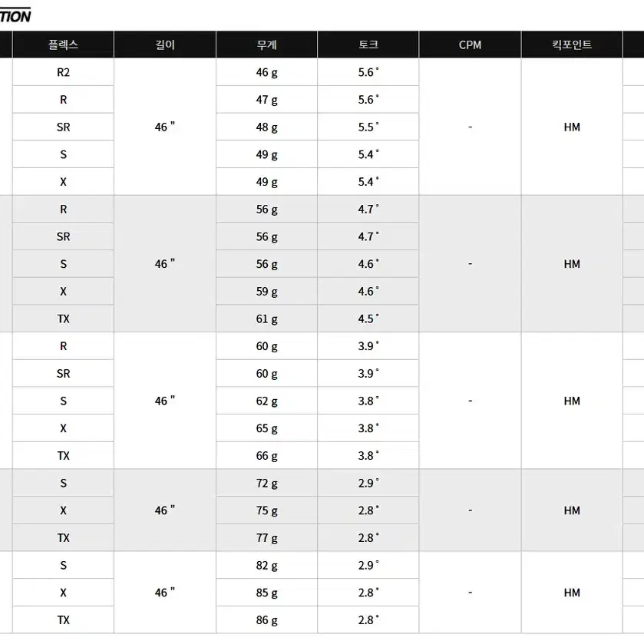
Task: Click the 47 g weight cell
Action: pos(266,99)
